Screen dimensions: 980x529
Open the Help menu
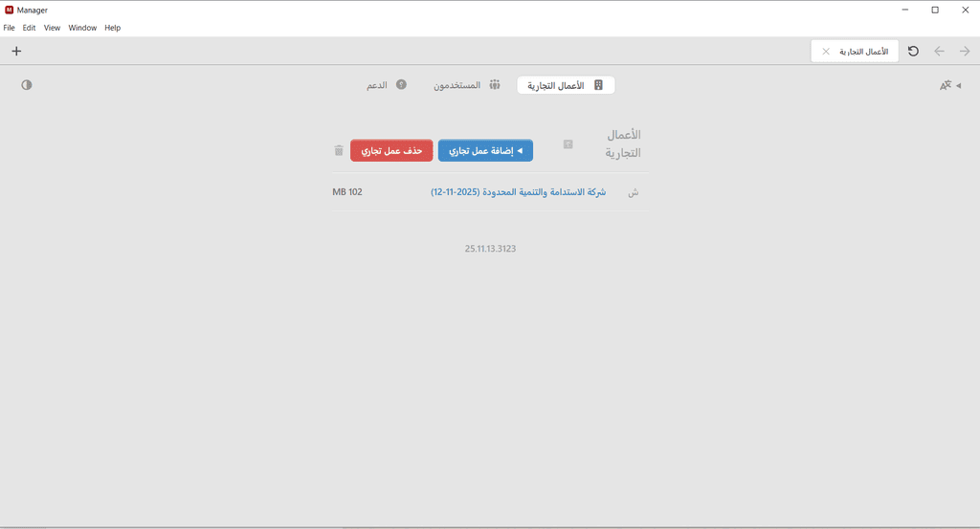click(x=113, y=28)
